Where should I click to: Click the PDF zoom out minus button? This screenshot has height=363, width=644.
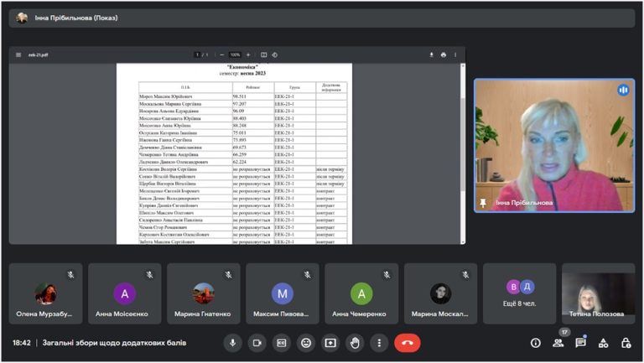point(221,54)
